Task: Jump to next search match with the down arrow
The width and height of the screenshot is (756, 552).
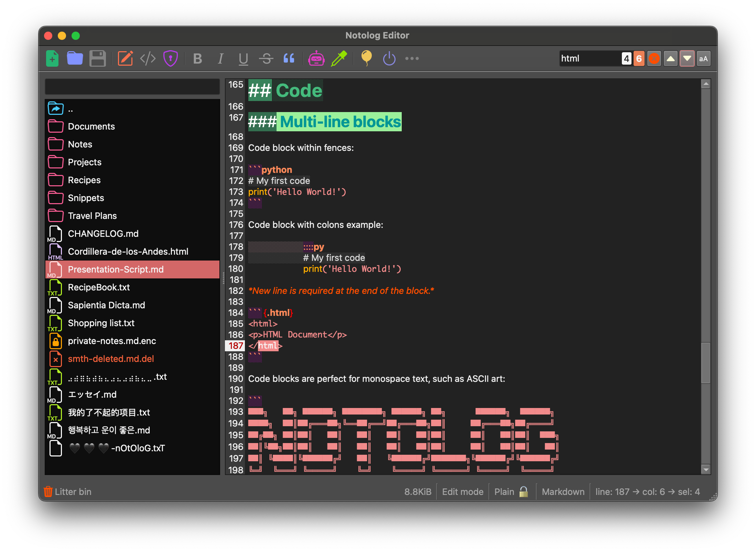Action: coord(687,59)
